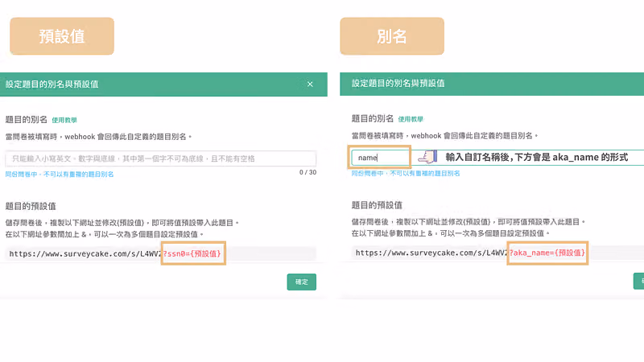Click the right dialog title 設定題目的別名與預設值
Viewport: 644px width, 362px height.
[x=398, y=84]
